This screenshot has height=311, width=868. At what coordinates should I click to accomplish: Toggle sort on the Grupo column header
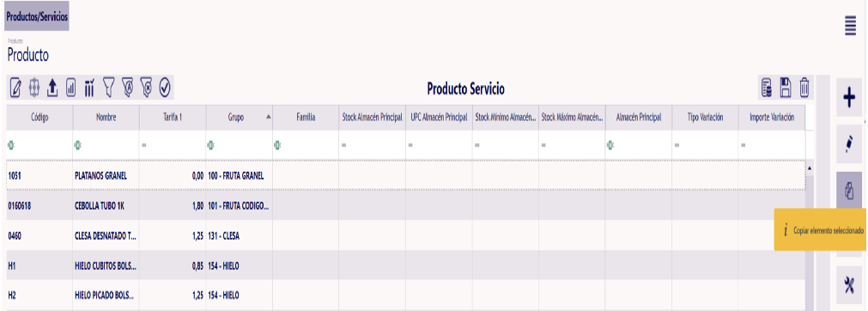[240, 117]
